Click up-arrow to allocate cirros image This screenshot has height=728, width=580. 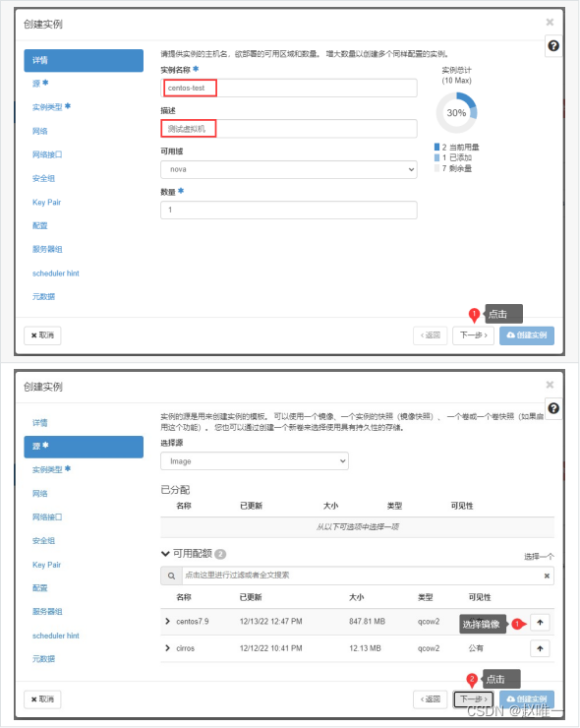pos(540,648)
